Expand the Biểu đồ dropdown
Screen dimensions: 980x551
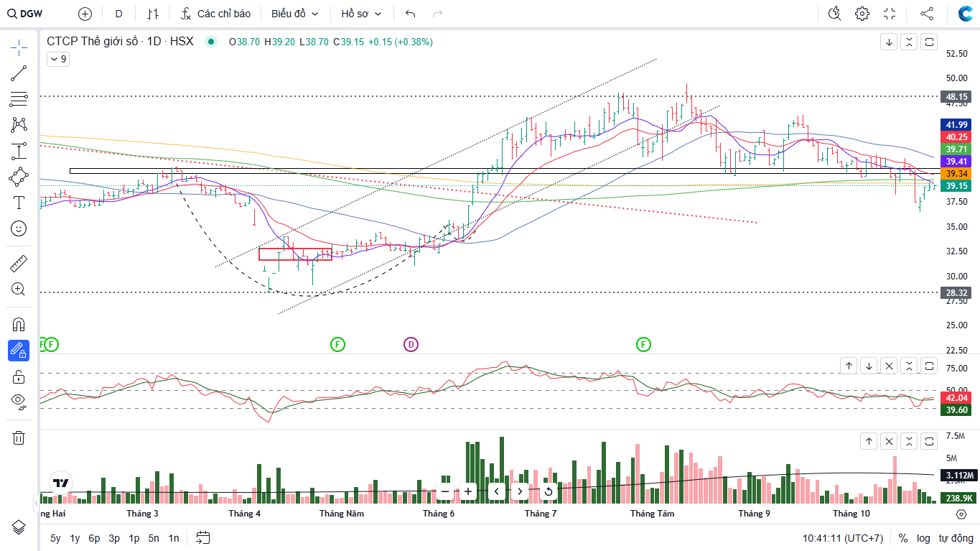(294, 14)
